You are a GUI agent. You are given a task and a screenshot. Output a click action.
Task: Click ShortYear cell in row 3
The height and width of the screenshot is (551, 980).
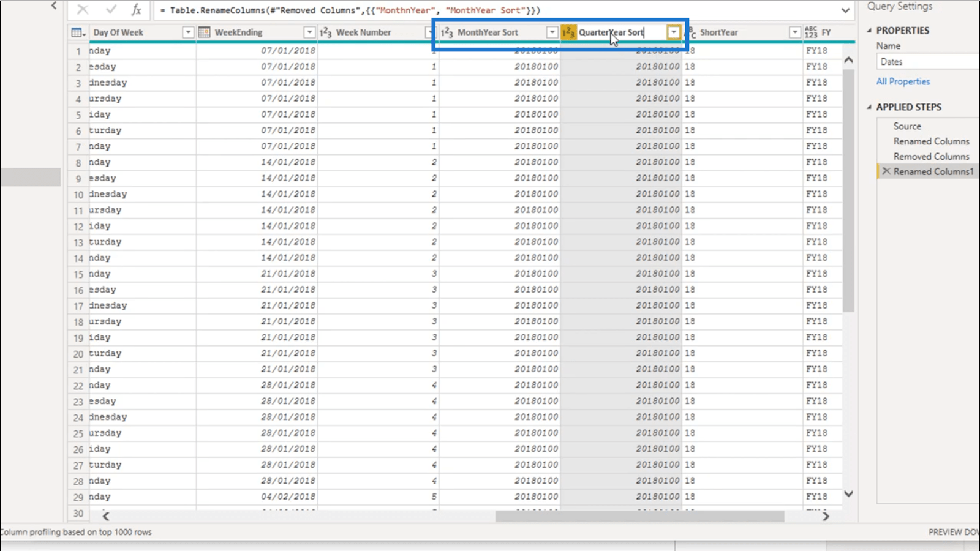[742, 83]
